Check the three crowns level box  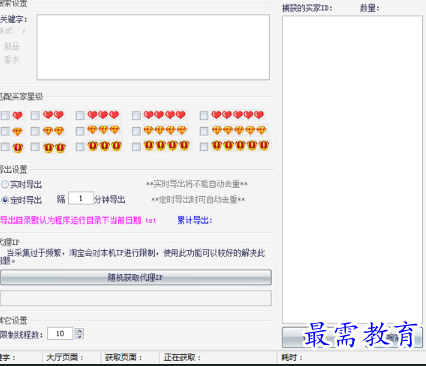click(x=80, y=147)
